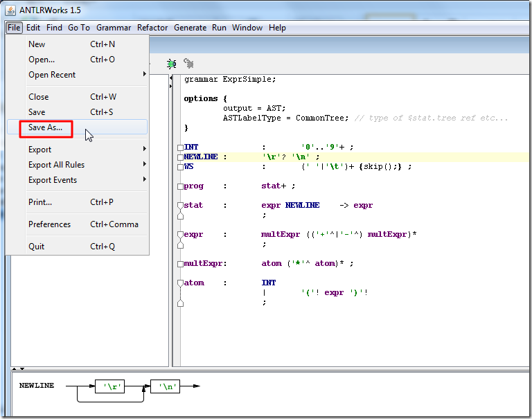Click the fold marker beside INT rule
The height and width of the screenshot is (419, 532).
pos(180,148)
